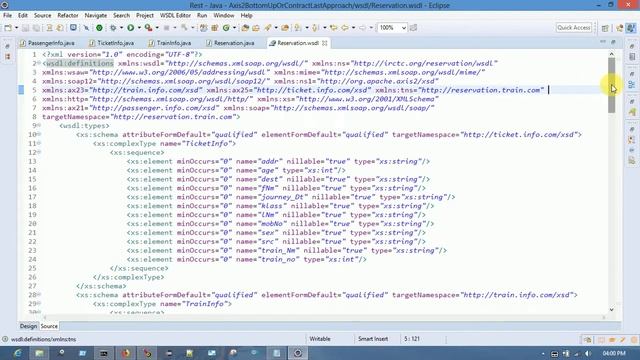This screenshot has width=640, height=360.
Task: Click the '5 : 121' cursor position status
Action: [412, 339]
